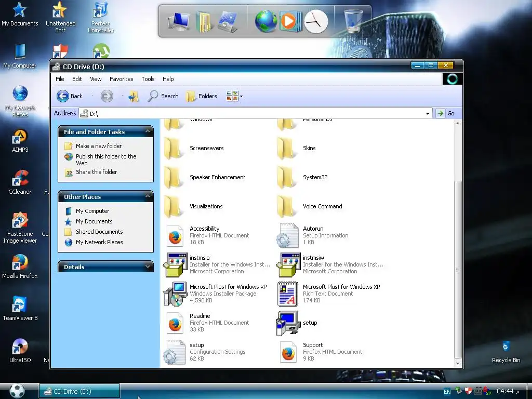Click the soccer ball Start button
This screenshot has height=399, width=532.
click(x=17, y=391)
